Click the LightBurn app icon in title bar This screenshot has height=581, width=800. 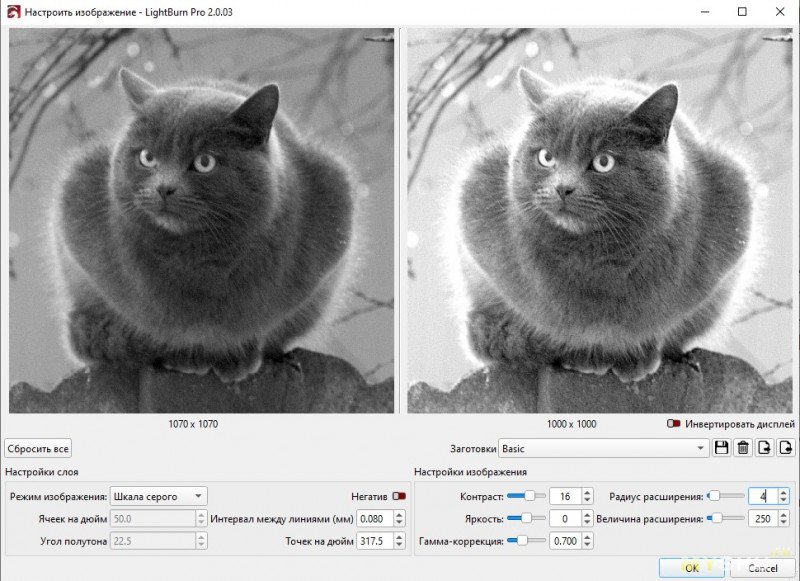[x=12, y=12]
